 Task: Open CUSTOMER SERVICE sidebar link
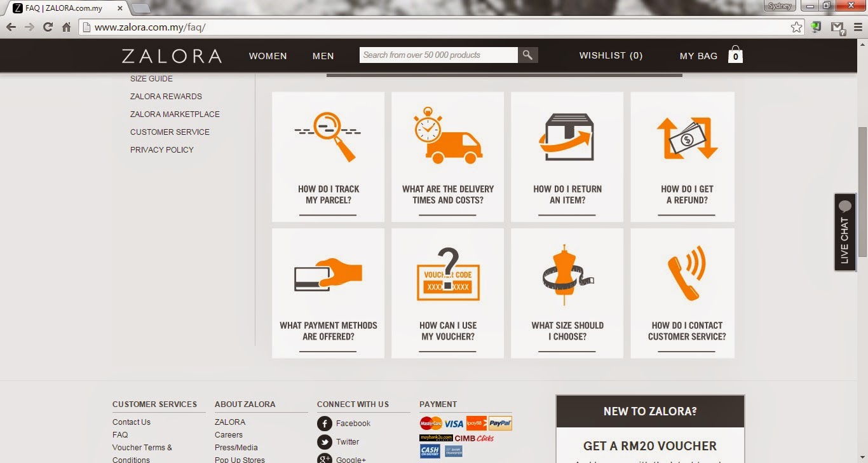coord(170,132)
